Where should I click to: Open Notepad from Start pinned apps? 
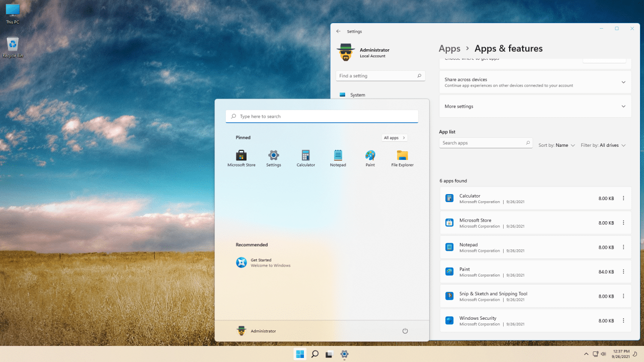[x=338, y=158]
